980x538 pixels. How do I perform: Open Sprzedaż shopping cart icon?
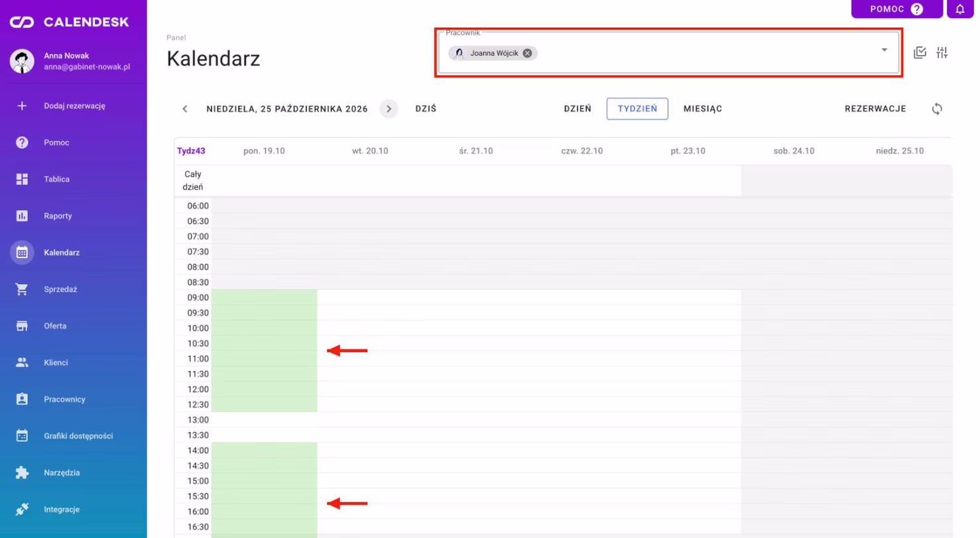(22, 290)
